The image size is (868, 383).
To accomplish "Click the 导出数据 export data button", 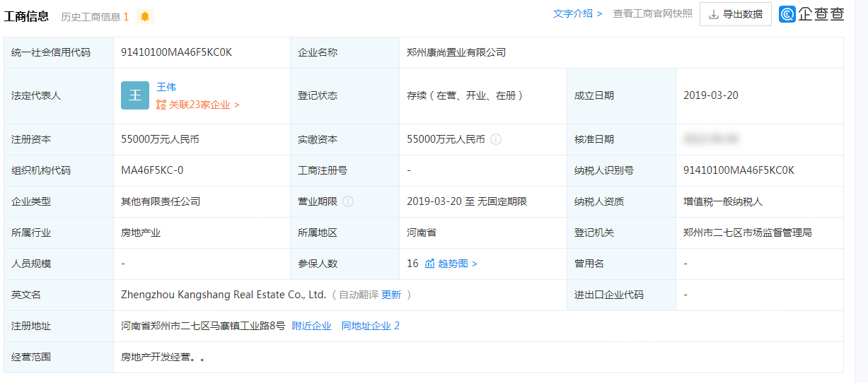I will (x=736, y=14).
